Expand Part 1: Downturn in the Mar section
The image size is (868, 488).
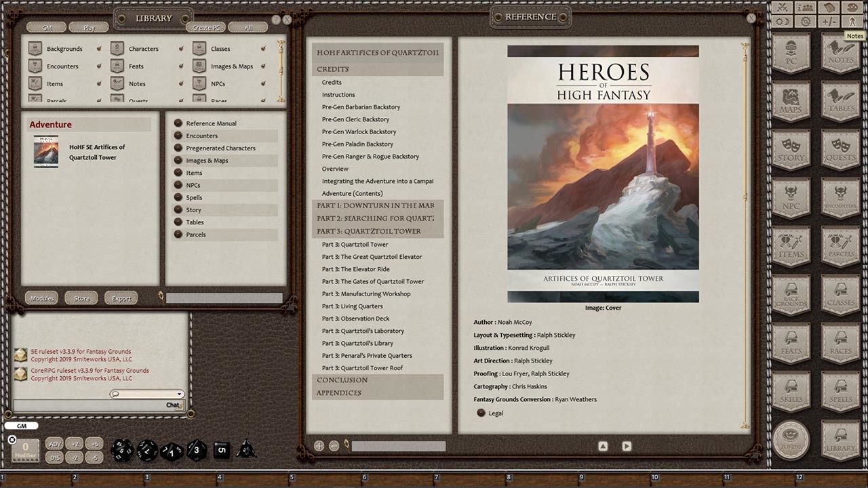376,205
